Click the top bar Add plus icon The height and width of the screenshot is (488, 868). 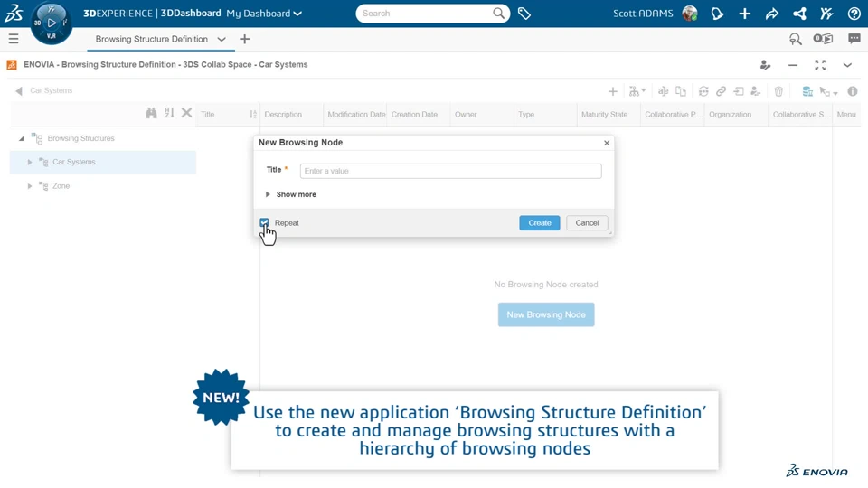coord(744,14)
